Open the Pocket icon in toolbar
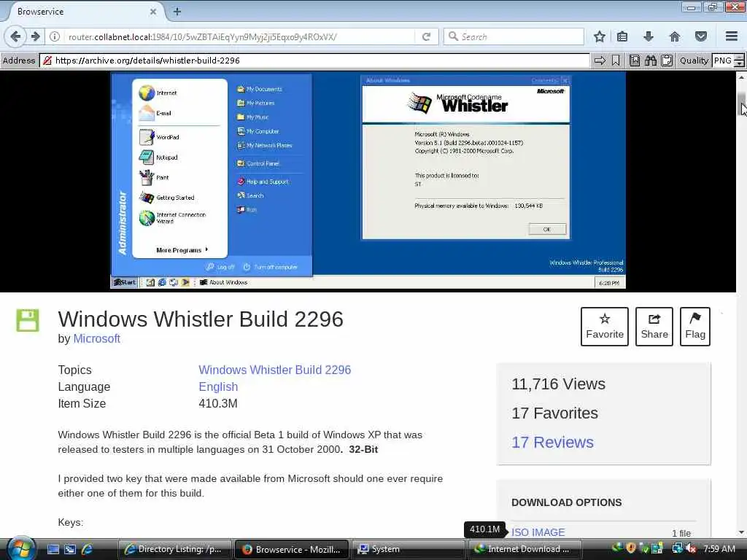 coord(701,36)
